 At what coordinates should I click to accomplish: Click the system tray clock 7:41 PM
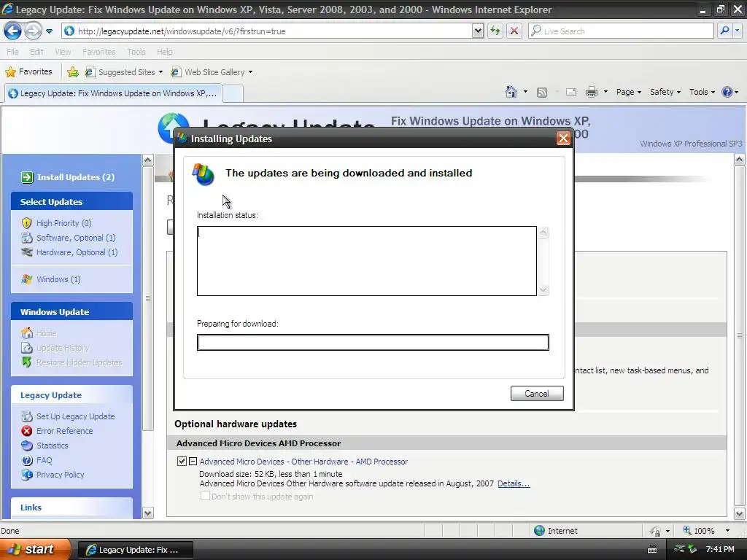pyautogui.click(x=720, y=550)
